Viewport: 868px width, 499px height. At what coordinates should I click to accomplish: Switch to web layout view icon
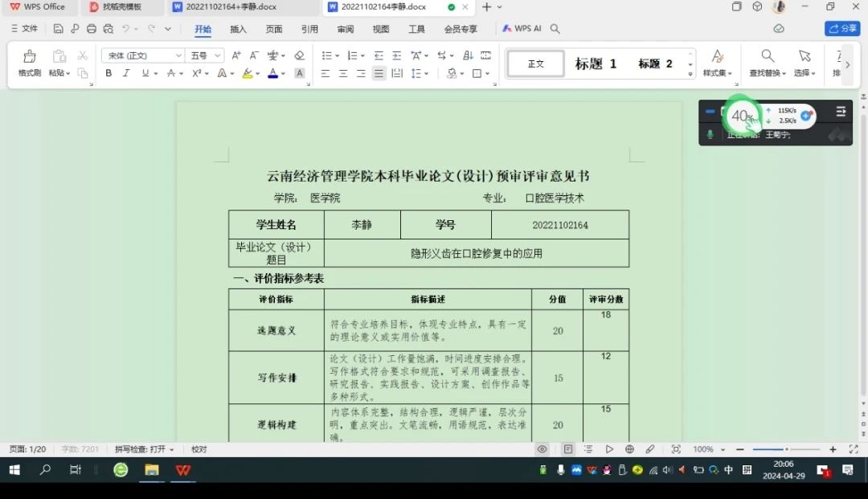click(x=629, y=449)
